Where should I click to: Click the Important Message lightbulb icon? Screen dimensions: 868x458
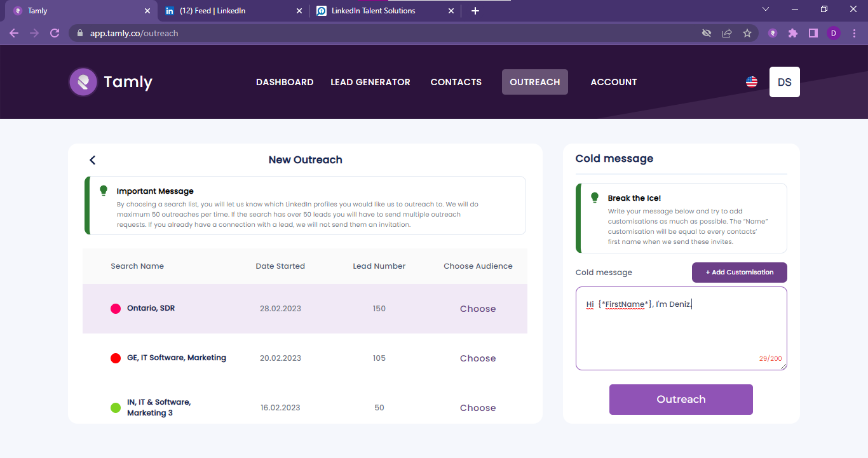coord(104,191)
